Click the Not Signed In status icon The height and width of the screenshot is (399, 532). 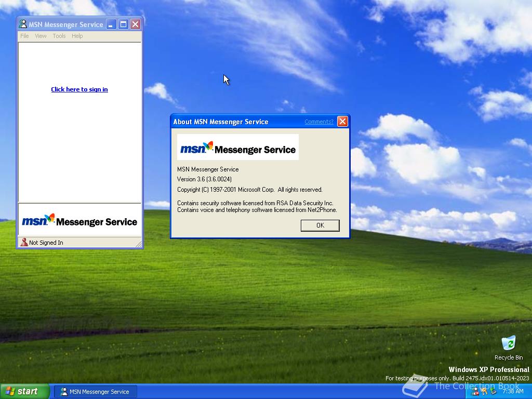point(24,242)
